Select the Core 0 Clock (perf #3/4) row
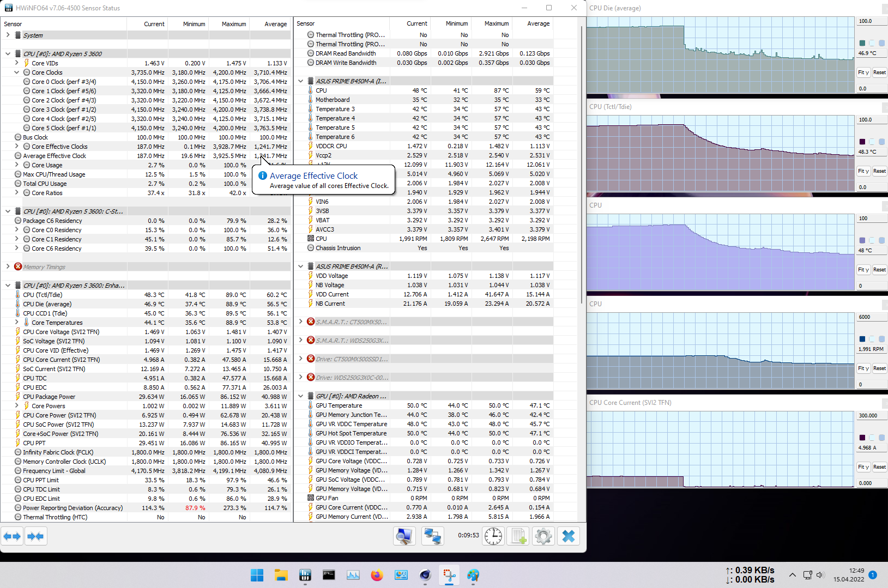 pos(146,82)
